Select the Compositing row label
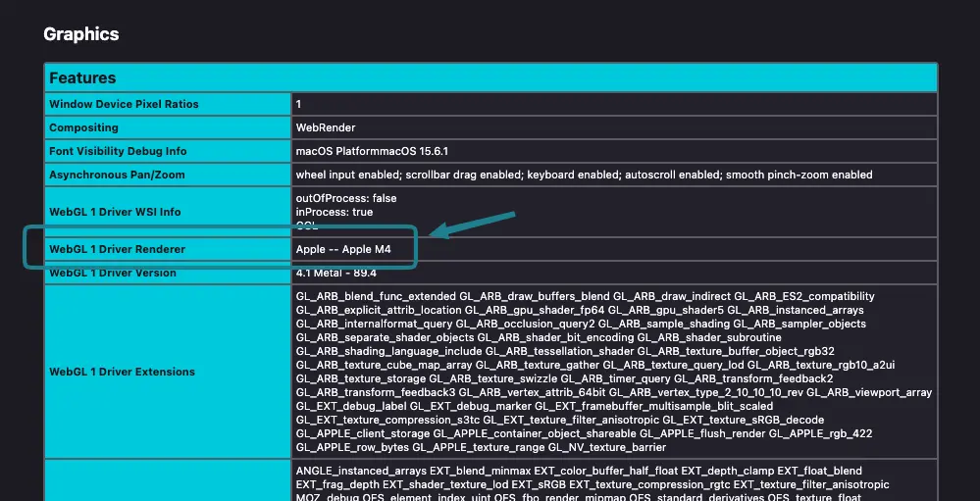 [83, 127]
